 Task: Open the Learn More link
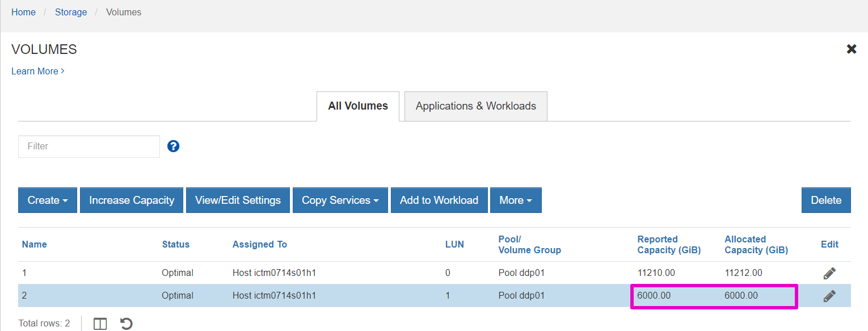(38, 71)
